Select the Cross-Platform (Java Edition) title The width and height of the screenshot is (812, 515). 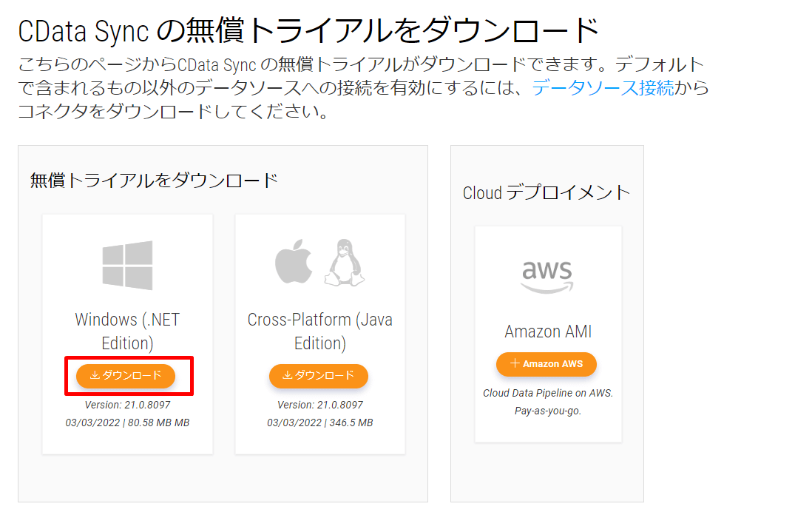point(319,331)
